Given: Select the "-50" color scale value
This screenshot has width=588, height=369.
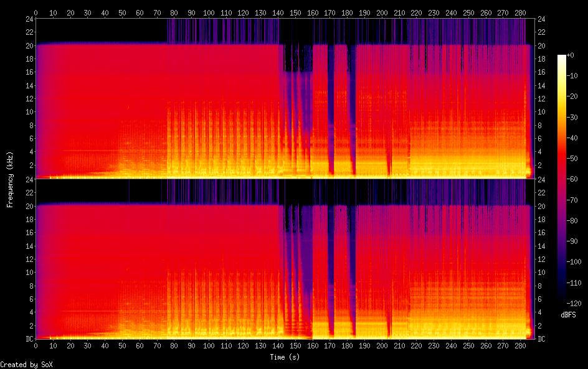Looking at the screenshot, I should [x=572, y=159].
